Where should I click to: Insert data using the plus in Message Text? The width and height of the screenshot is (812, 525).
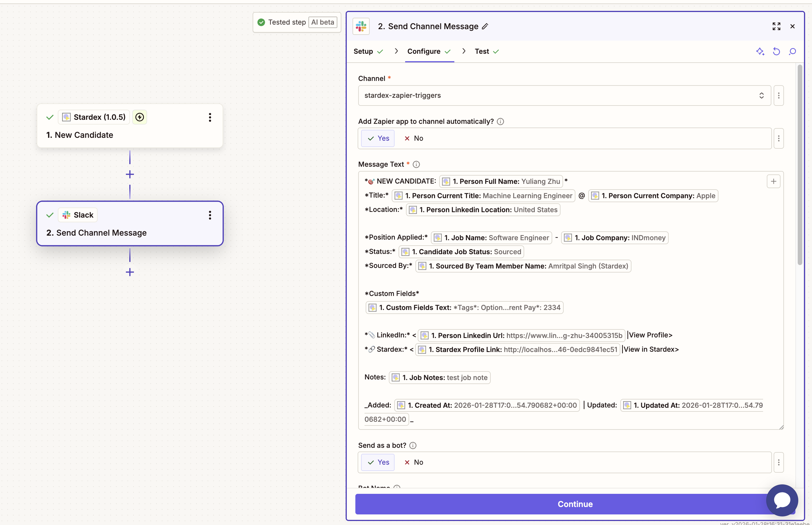[x=773, y=181]
